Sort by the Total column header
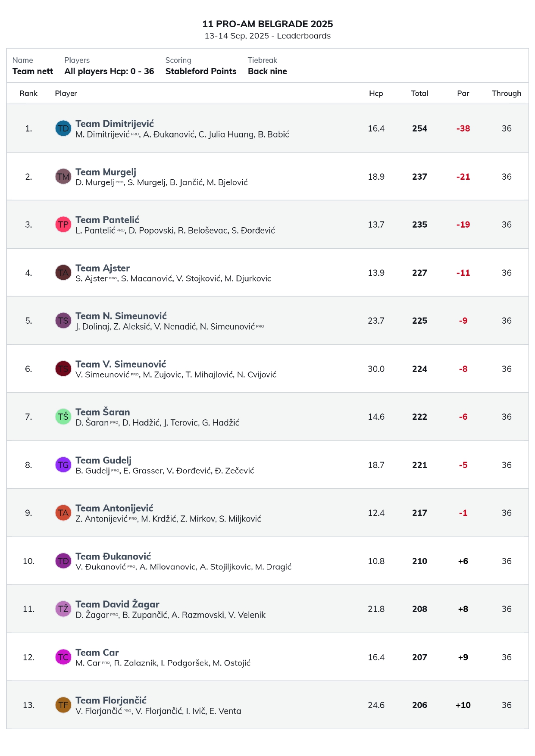The image size is (535, 756). coord(419,94)
